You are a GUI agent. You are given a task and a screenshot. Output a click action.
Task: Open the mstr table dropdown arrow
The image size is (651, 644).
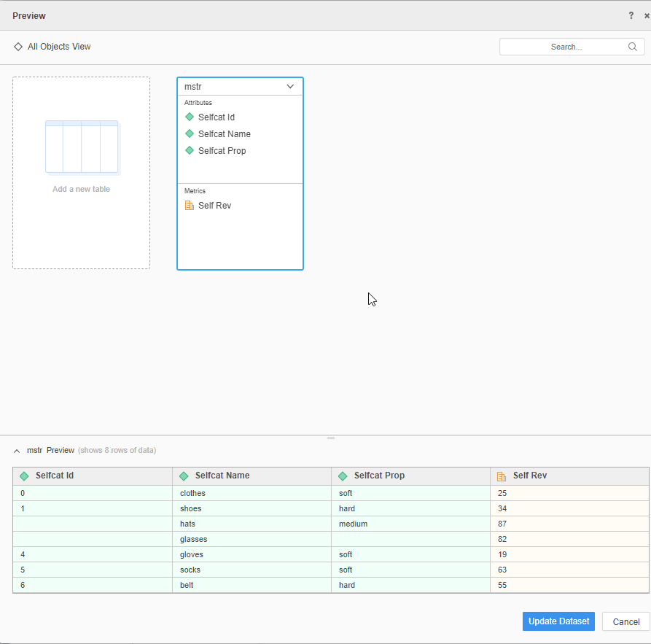tap(290, 86)
